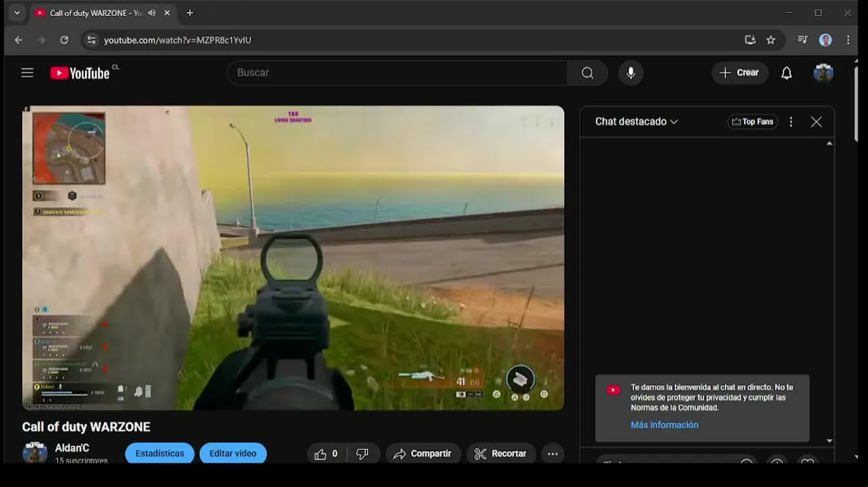The width and height of the screenshot is (868, 487).
Task: Go to the YouTube home logo
Action: pos(80,73)
